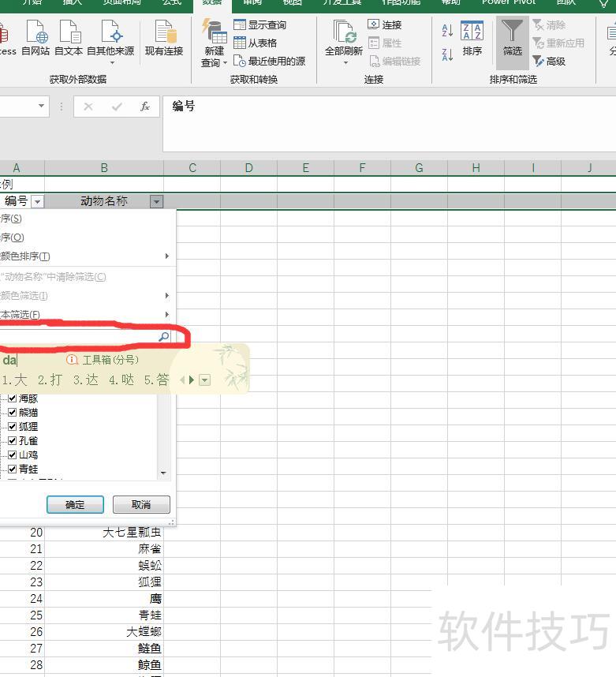Show queries via 显示查询
Viewport: 616px width, 677px height.
pos(259,25)
